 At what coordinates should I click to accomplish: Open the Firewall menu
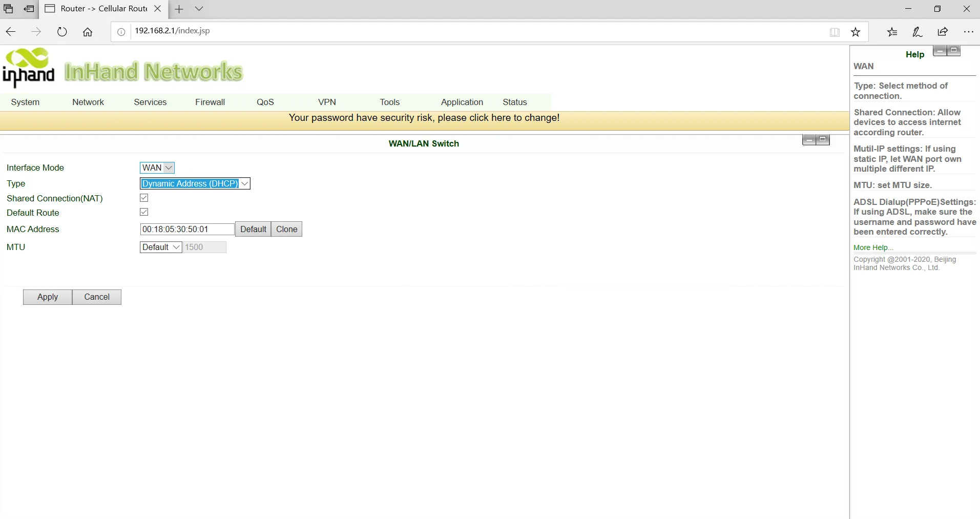coord(210,102)
